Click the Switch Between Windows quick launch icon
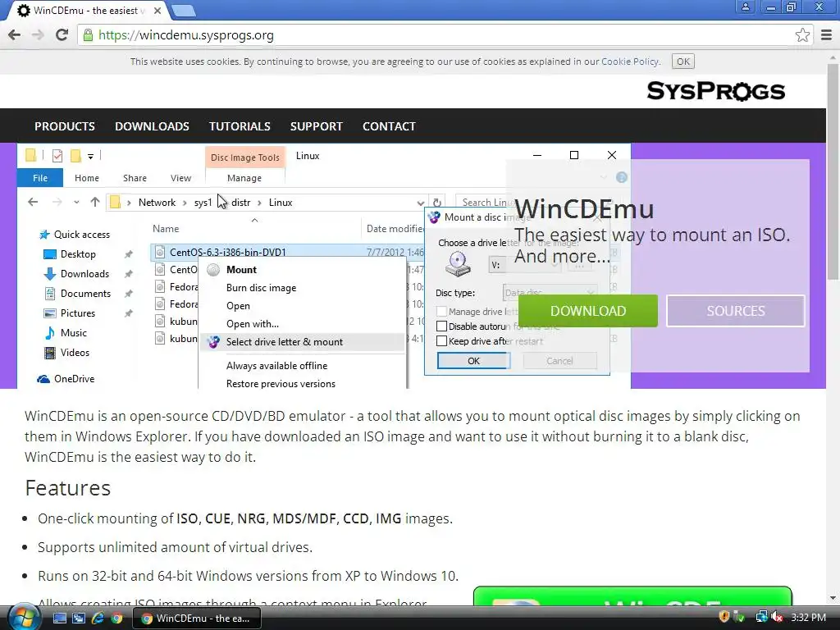Image resolution: width=840 pixels, height=630 pixels. [x=78, y=619]
